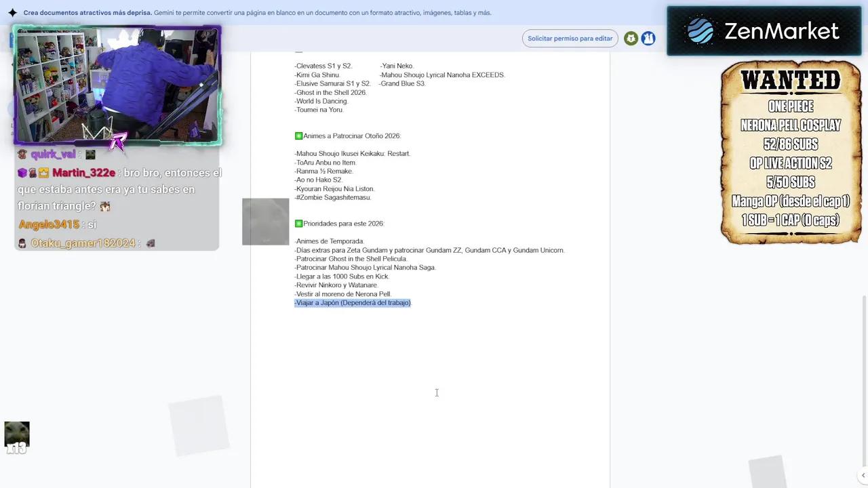
Task: Click chat username Martin_322e
Action: pos(84,173)
